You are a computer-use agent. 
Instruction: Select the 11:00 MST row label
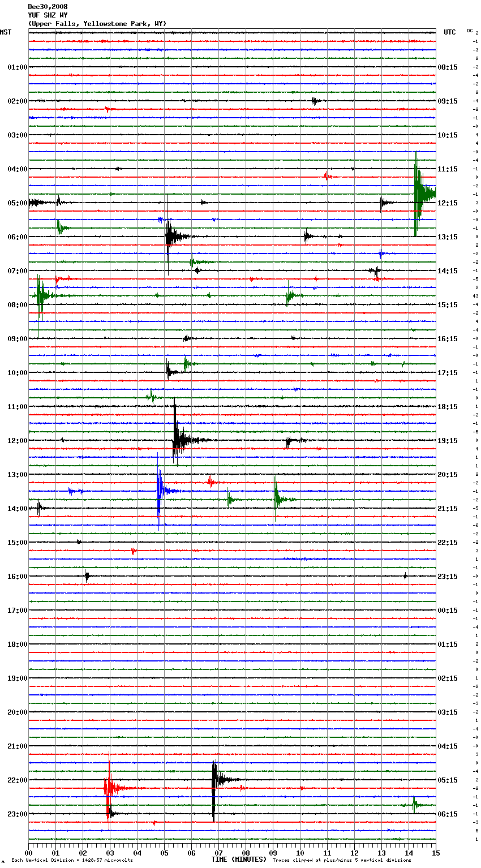(x=17, y=407)
